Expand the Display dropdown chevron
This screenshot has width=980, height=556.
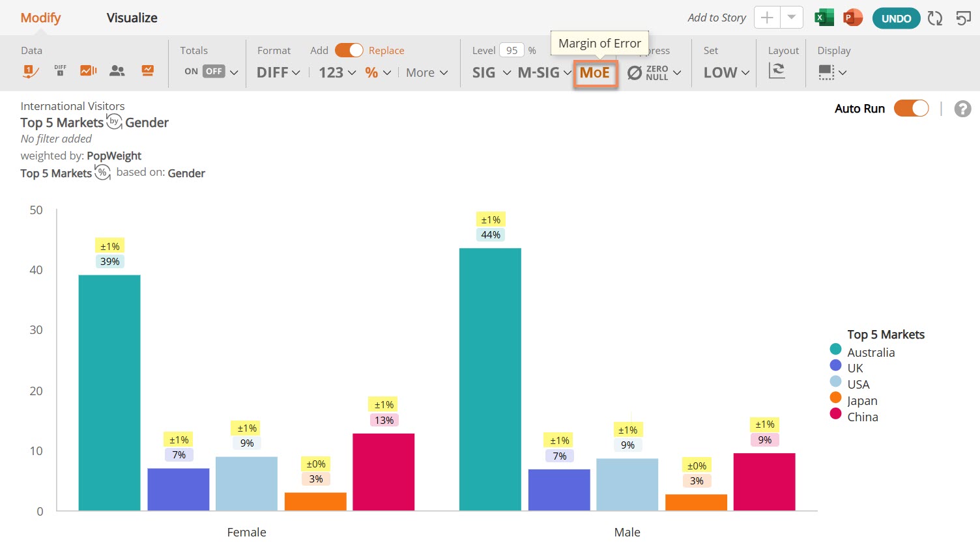tap(843, 73)
